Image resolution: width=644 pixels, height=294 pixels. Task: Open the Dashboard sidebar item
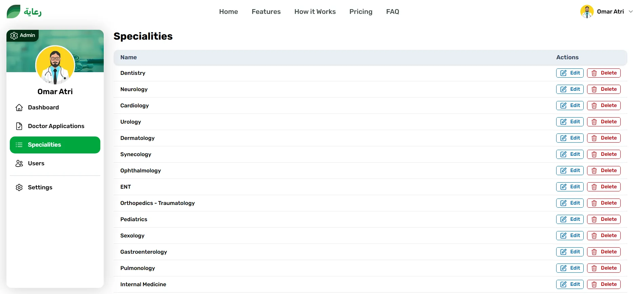(55, 108)
